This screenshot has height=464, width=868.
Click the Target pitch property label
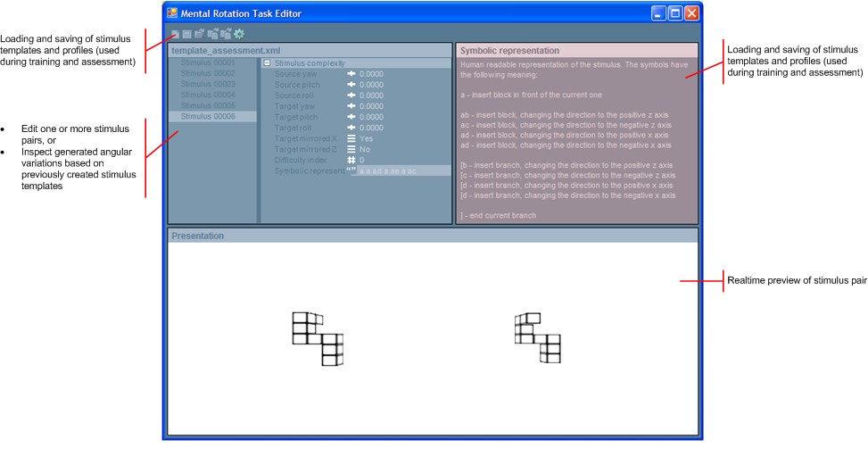[296, 117]
